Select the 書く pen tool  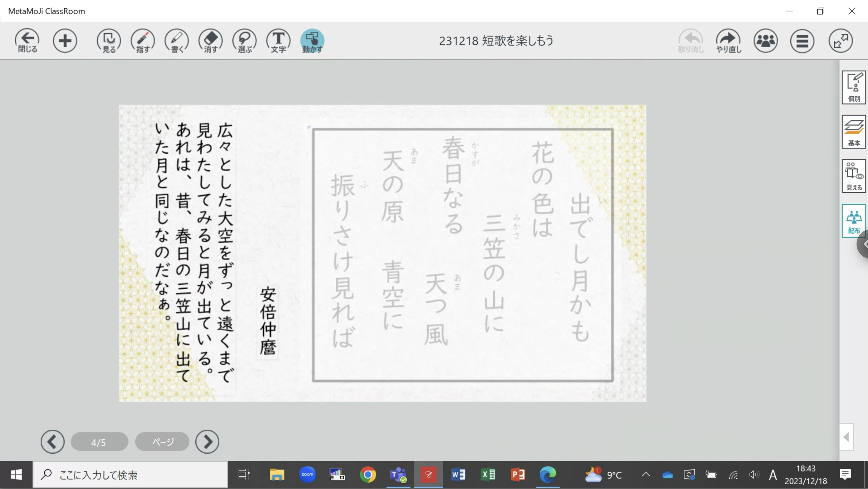(x=177, y=41)
